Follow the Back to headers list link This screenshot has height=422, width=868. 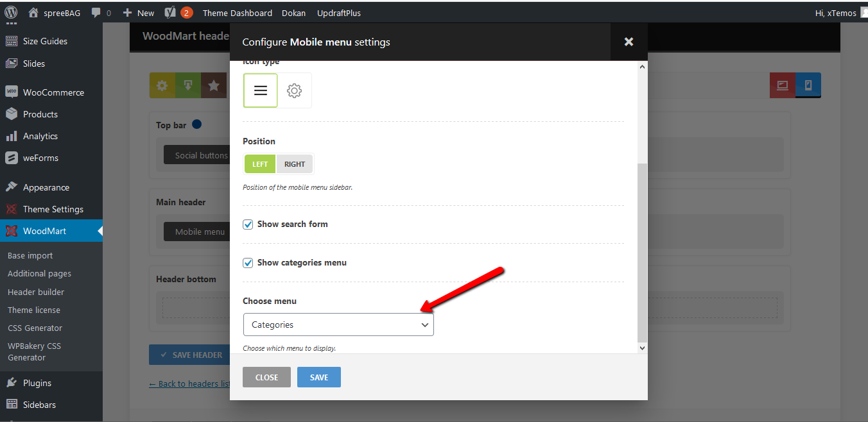click(x=189, y=384)
